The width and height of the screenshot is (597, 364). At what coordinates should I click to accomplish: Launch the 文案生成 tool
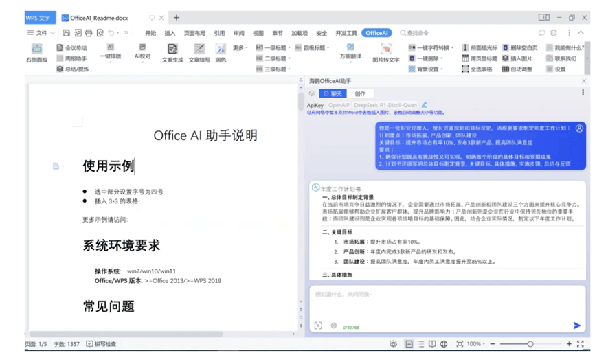pyautogui.click(x=172, y=54)
